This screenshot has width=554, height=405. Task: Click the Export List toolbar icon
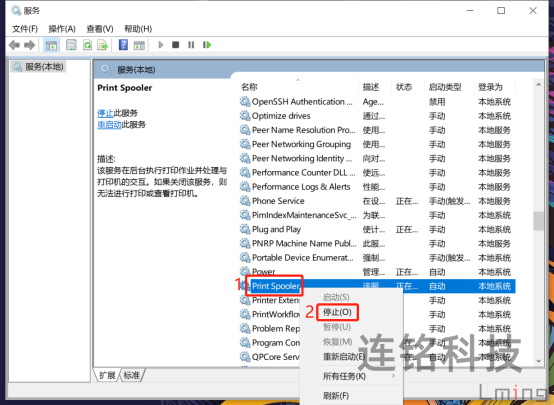[102, 45]
